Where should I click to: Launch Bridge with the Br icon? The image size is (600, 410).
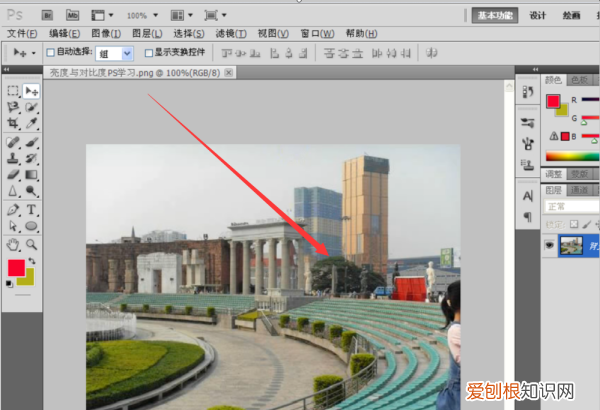pyautogui.click(x=45, y=15)
